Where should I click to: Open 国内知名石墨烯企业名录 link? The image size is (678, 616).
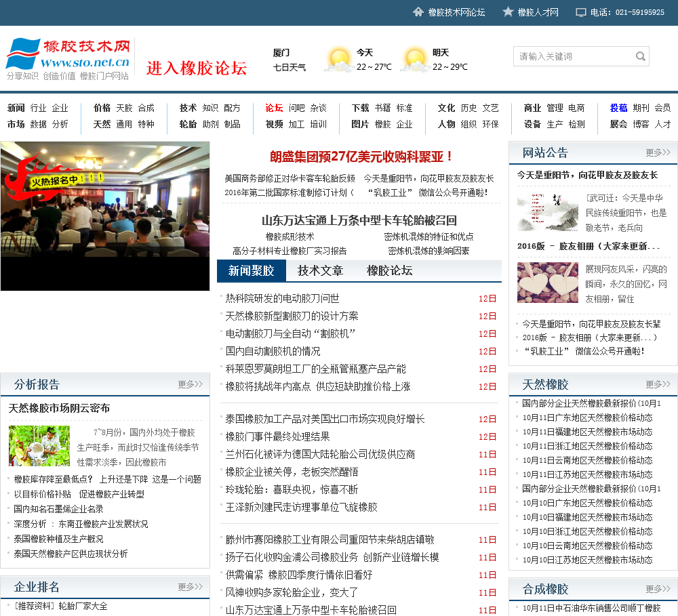(x=59, y=509)
